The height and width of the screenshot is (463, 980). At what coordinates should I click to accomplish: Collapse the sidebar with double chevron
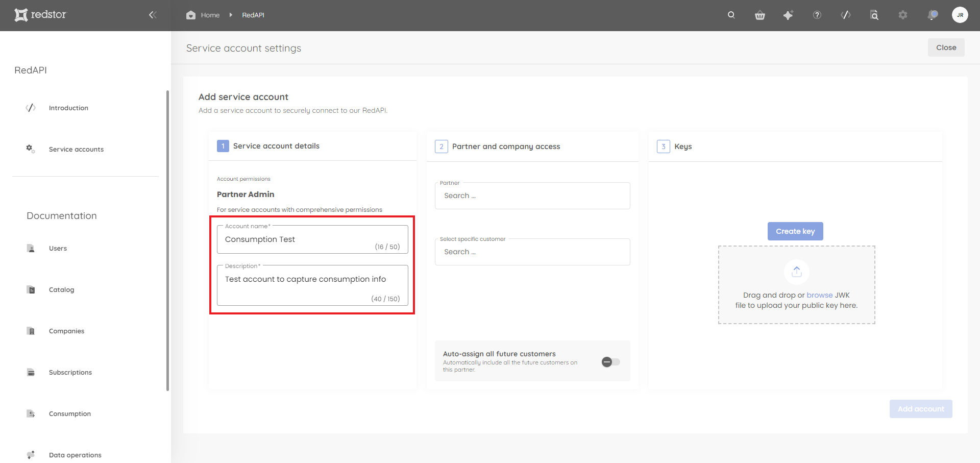(152, 15)
